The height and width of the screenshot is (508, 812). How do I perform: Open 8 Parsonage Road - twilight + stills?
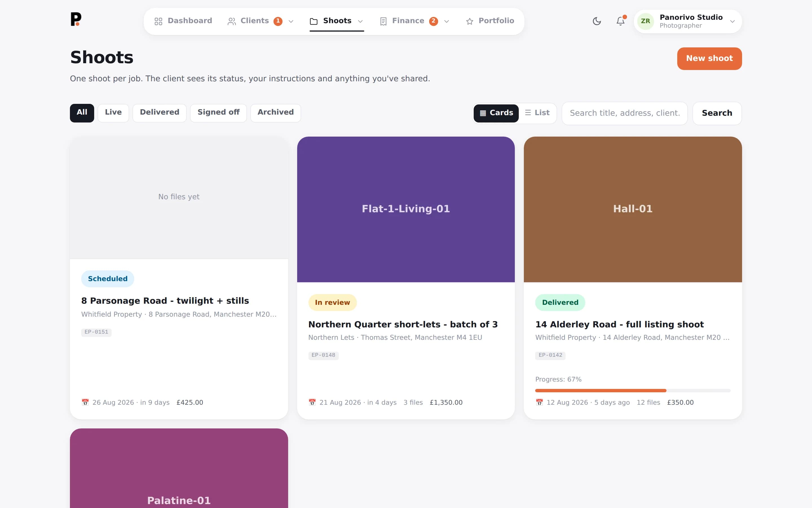165,301
